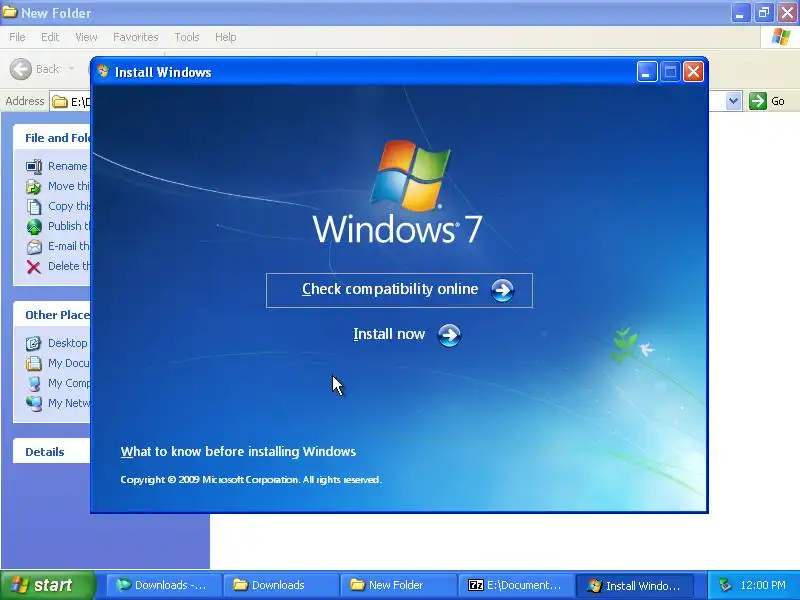Click the My Documents folder icon
This screenshot has width=800, height=600.
coord(34,363)
